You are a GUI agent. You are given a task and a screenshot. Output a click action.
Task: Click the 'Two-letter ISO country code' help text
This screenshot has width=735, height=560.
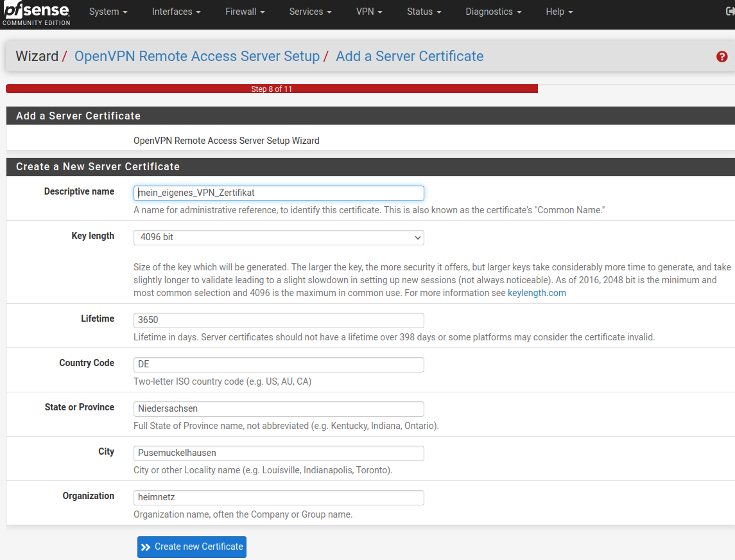coord(222,381)
